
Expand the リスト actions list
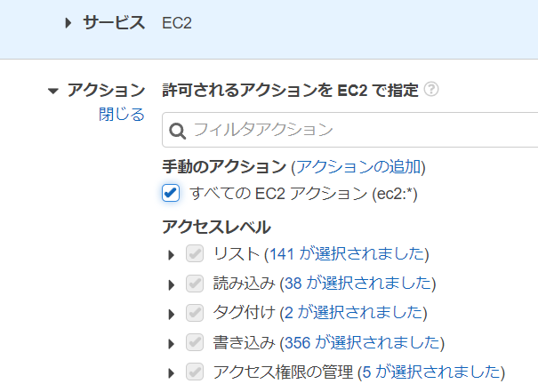tap(172, 256)
